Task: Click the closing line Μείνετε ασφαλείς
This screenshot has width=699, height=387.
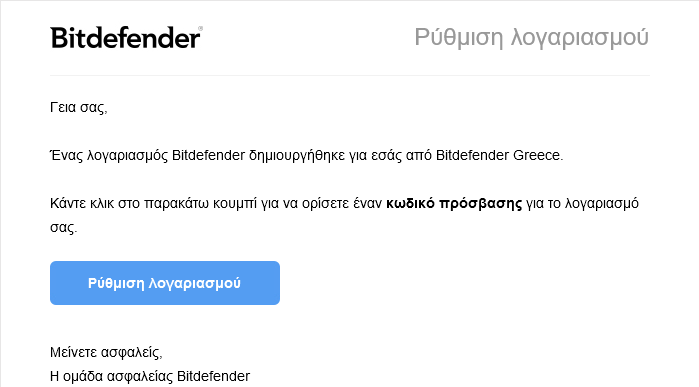Action: coord(106,352)
